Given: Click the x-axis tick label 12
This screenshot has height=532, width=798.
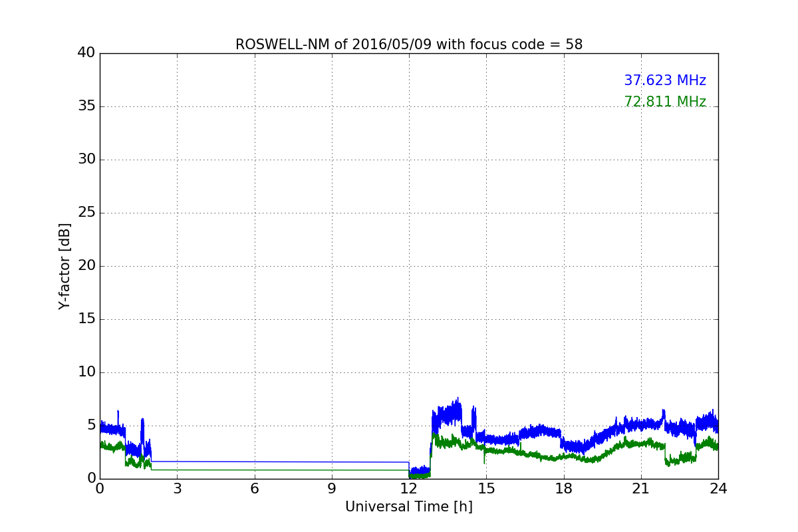Looking at the screenshot, I should click(409, 489).
